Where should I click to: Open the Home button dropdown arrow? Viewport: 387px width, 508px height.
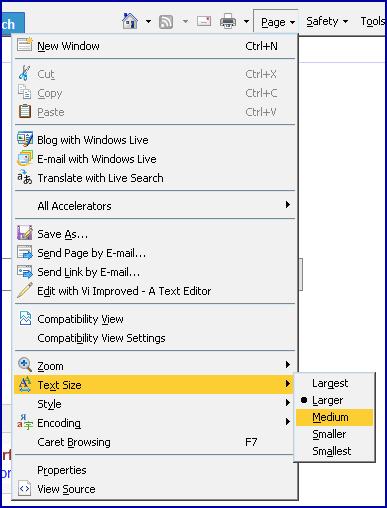(x=148, y=22)
